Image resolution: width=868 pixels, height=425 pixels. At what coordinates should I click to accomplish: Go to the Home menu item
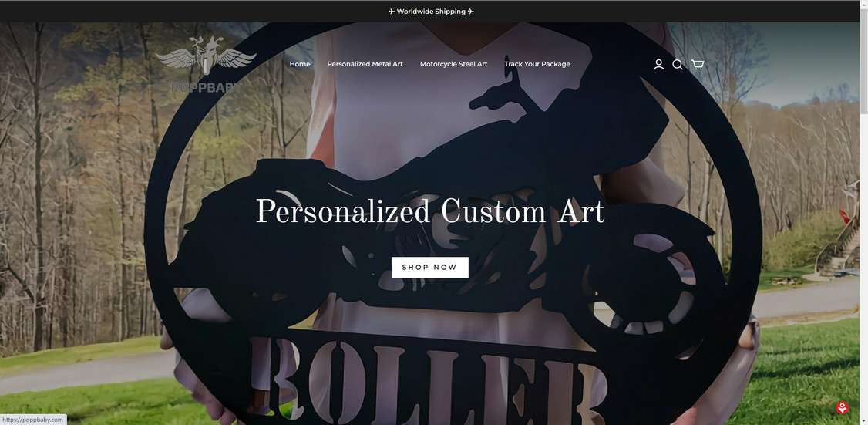299,64
